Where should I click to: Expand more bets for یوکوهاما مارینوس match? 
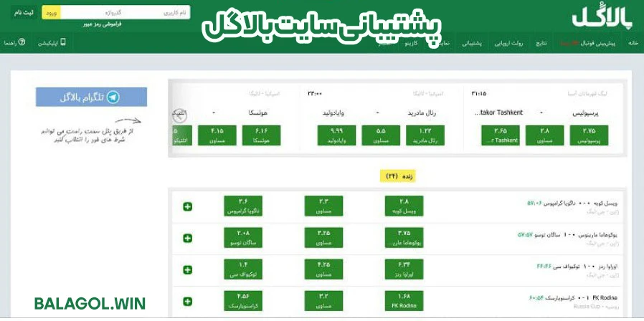(x=187, y=238)
